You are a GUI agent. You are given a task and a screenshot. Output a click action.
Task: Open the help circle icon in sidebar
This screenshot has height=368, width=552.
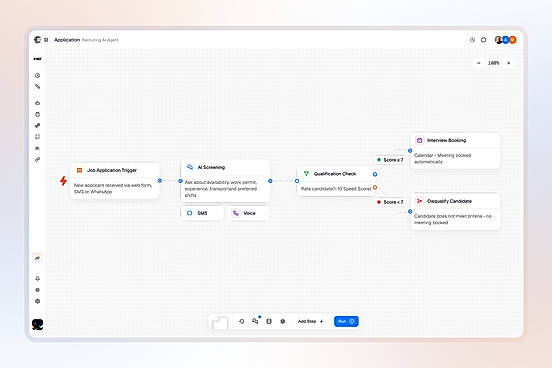[x=37, y=290]
